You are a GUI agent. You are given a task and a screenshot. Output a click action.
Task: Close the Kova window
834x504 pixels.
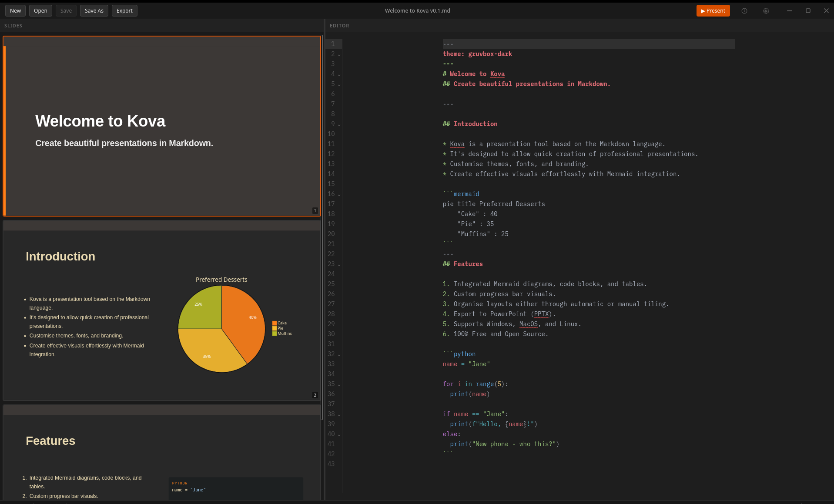826,11
